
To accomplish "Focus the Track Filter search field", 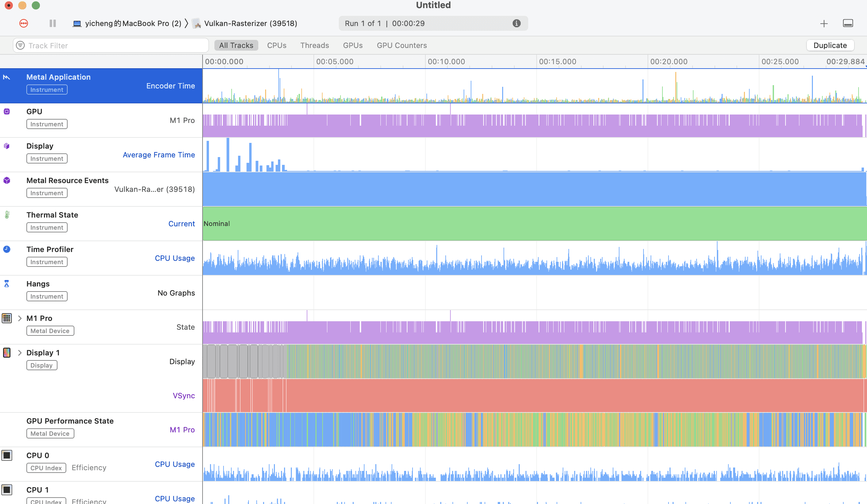I will pyautogui.click(x=111, y=45).
